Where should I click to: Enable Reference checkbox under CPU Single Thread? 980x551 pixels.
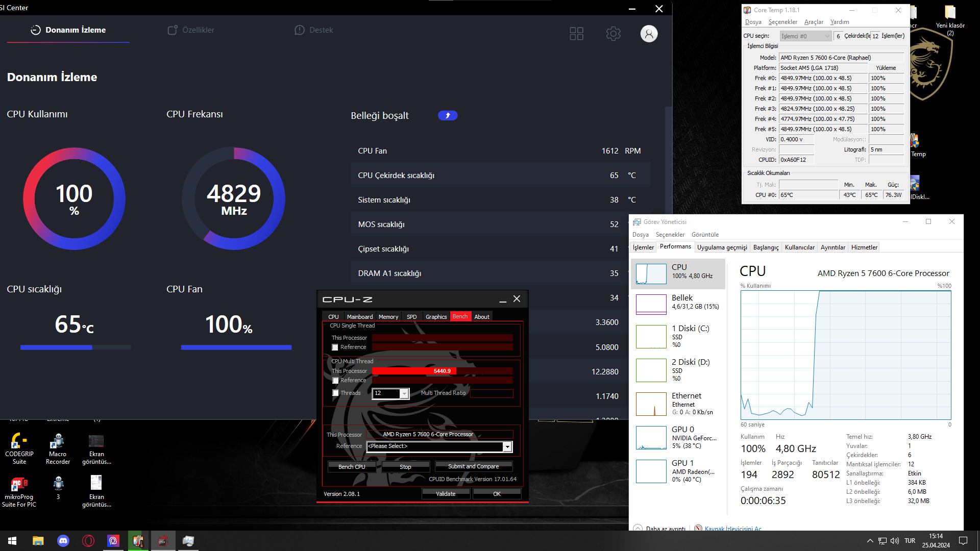pyautogui.click(x=335, y=347)
